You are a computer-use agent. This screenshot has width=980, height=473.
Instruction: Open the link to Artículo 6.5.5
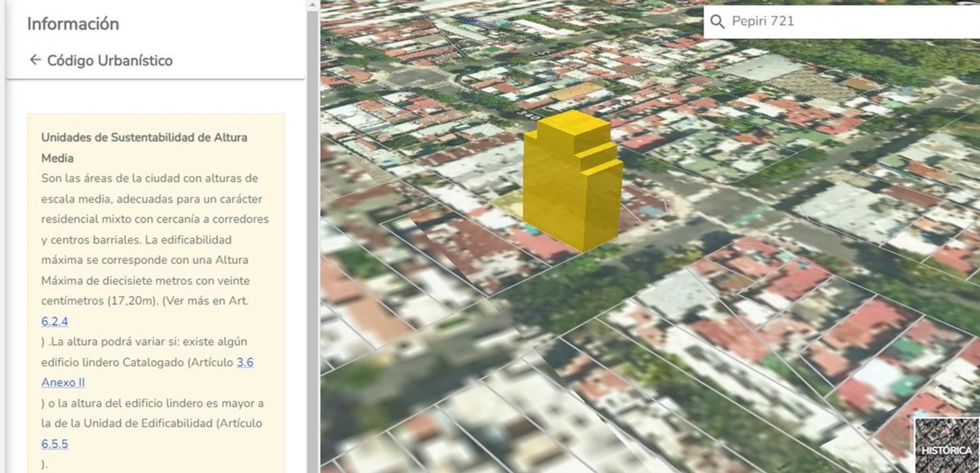point(53,444)
